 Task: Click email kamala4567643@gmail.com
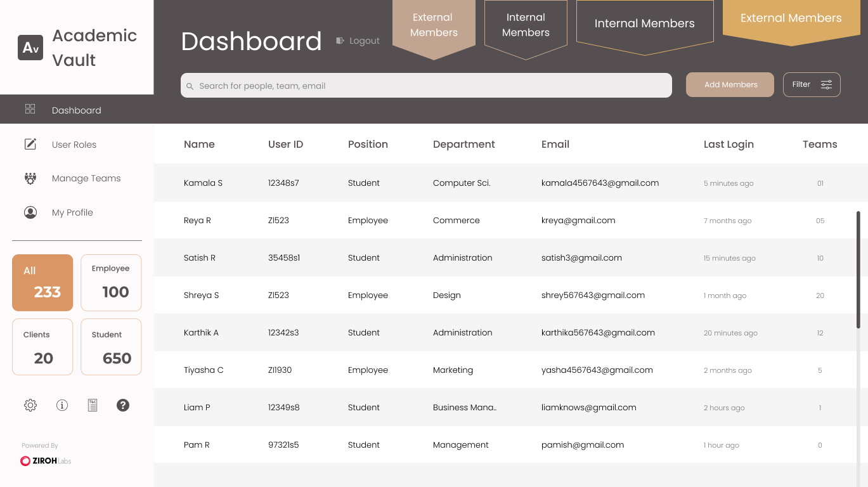tap(600, 183)
